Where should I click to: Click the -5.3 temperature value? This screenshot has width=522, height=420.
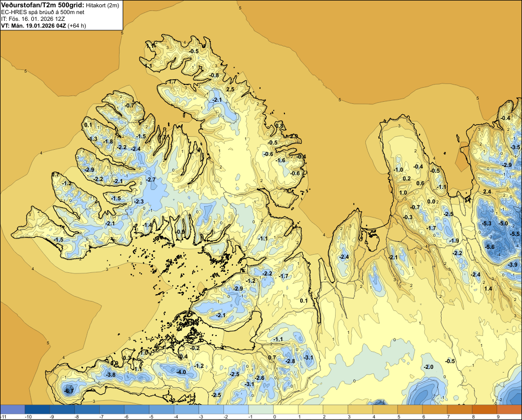pos(487,223)
